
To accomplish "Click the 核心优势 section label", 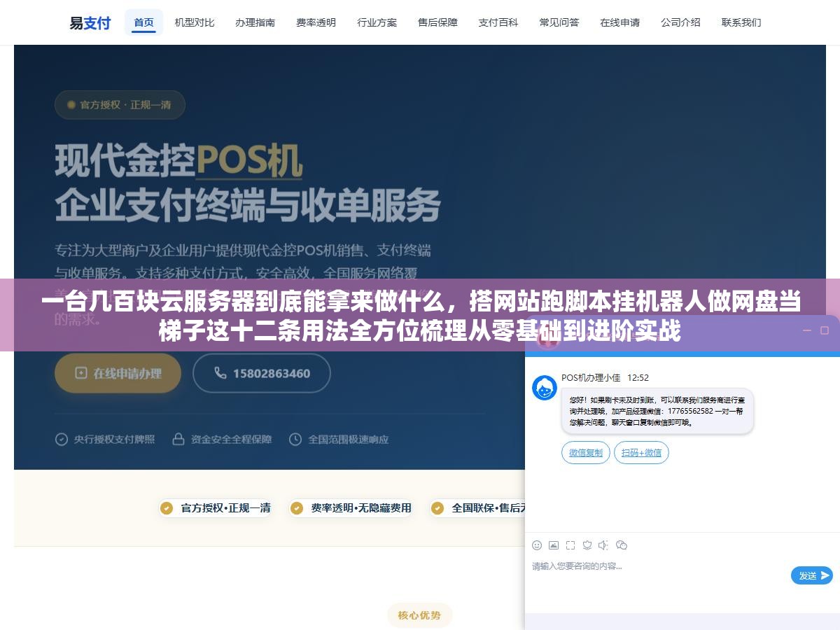I will click(419, 615).
